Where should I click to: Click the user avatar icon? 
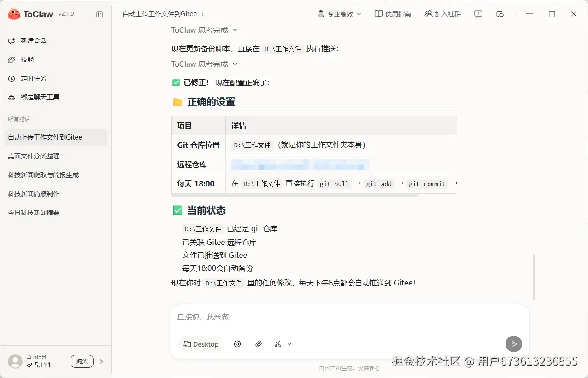pyautogui.click(x=15, y=361)
